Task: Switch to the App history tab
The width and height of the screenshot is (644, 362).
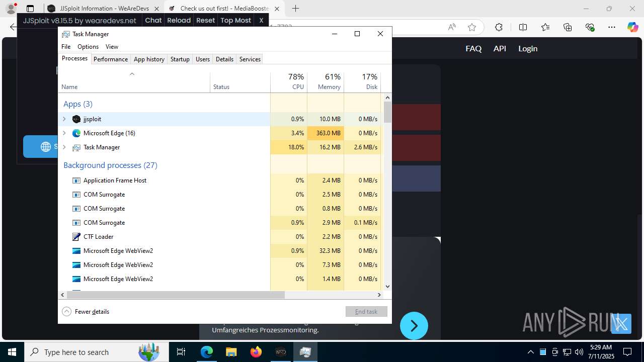Action: coord(149,59)
